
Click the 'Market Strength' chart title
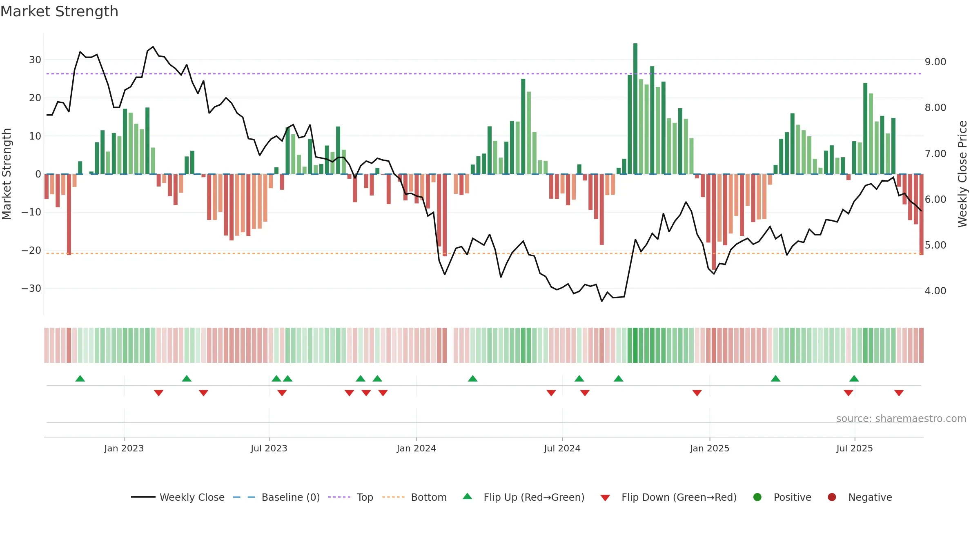pyautogui.click(x=59, y=11)
